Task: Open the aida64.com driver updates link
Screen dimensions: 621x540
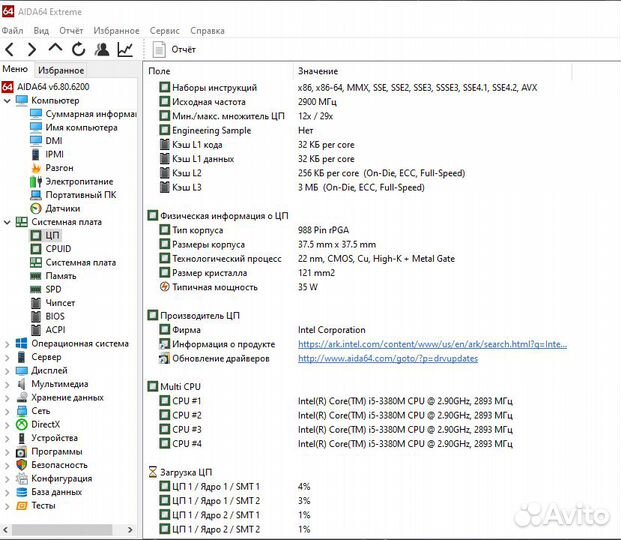Action: (x=388, y=359)
